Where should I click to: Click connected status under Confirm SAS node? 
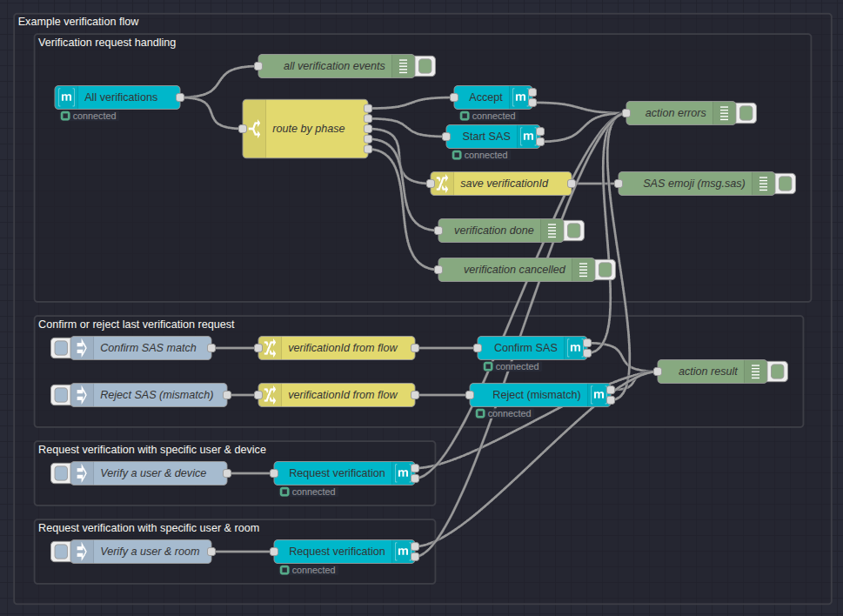(512, 366)
